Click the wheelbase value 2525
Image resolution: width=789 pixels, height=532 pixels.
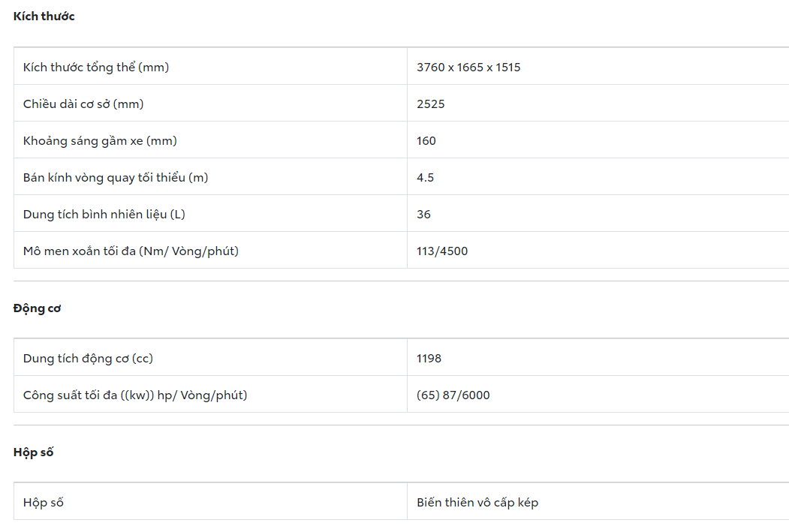coord(431,104)
